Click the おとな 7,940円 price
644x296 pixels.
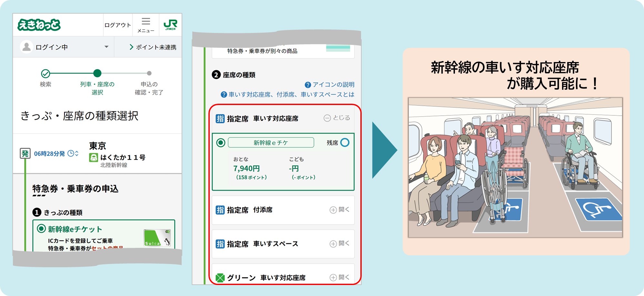(247, 168)
